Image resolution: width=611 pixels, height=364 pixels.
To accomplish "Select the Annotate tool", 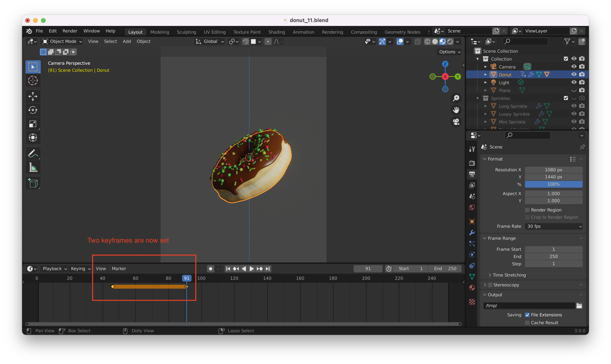I will 33,153.
